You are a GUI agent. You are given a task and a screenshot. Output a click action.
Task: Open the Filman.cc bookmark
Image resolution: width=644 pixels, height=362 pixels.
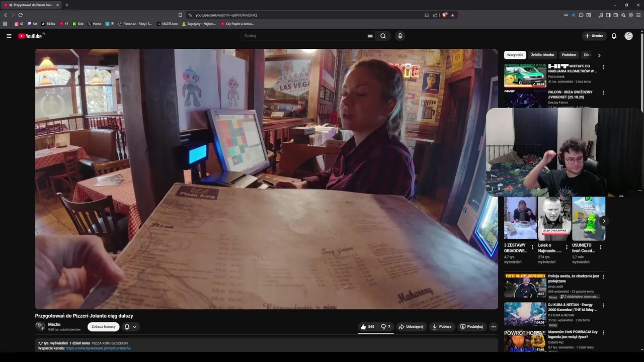[x=135, y=24]
